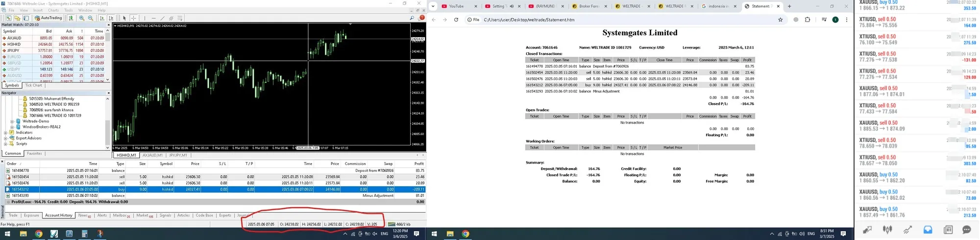
Task: Open File Explorer from the left taskbar
Action: coord(23,234)
